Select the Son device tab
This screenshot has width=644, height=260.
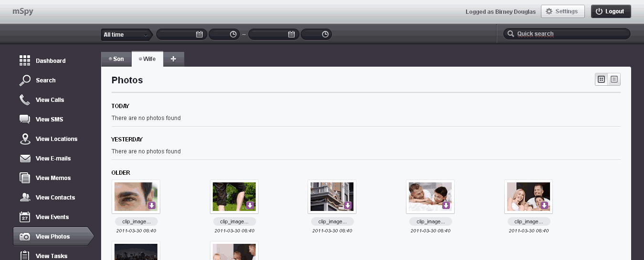pyautogui.click(x=116, y=59)
